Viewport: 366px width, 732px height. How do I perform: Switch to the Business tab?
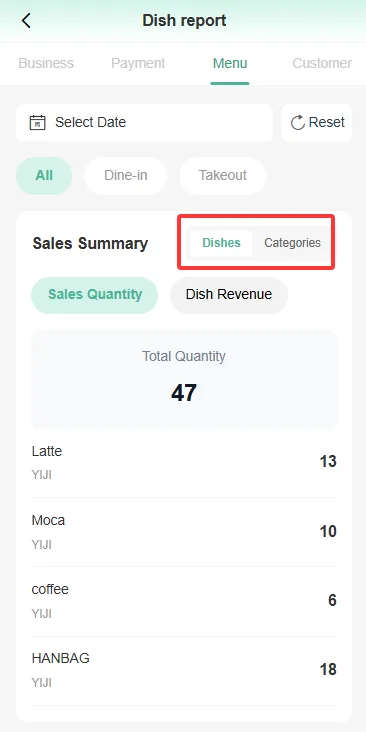pyautogui.click(x=46, y=63)
